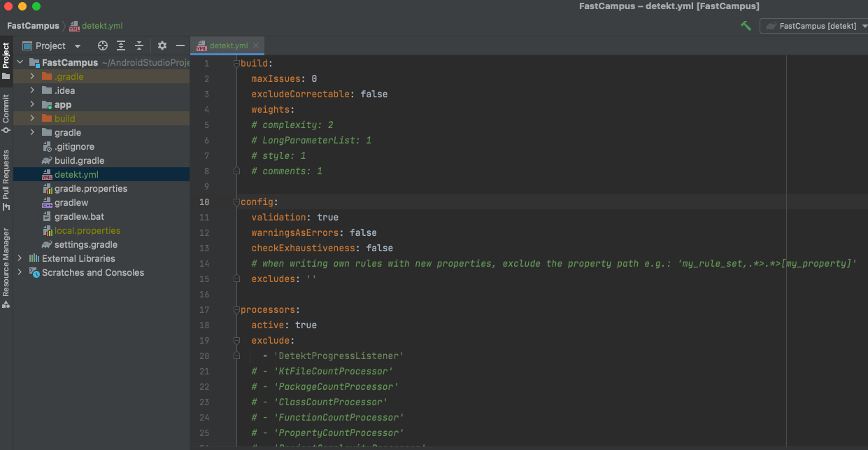Click the build folder icon
The height and width of the screenshot is (450, 868).
pyautogui.click(x=47, y=118)
